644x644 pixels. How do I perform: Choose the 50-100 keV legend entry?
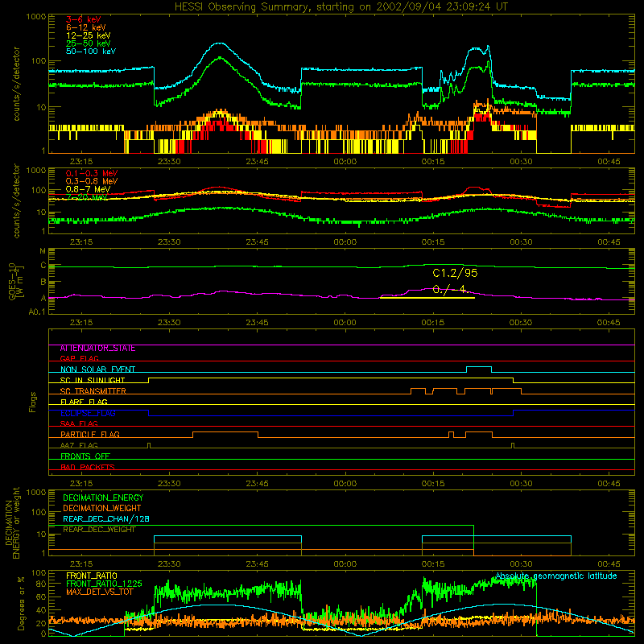[x=91, y=52]
